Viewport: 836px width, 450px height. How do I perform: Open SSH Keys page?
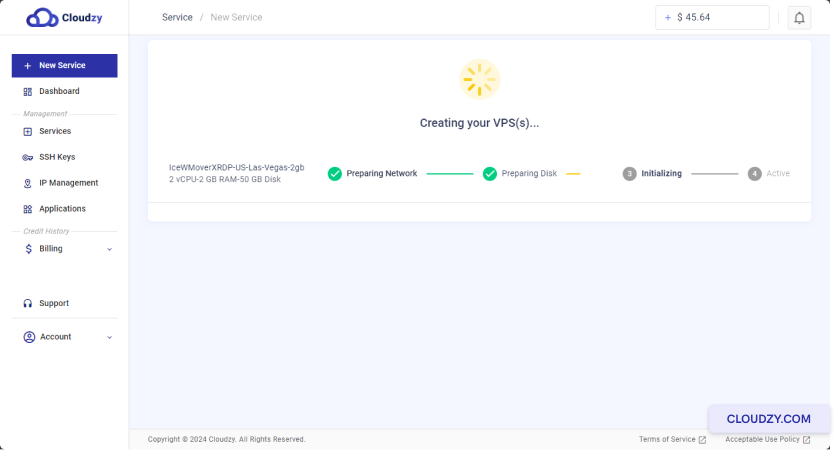[57, 157]
